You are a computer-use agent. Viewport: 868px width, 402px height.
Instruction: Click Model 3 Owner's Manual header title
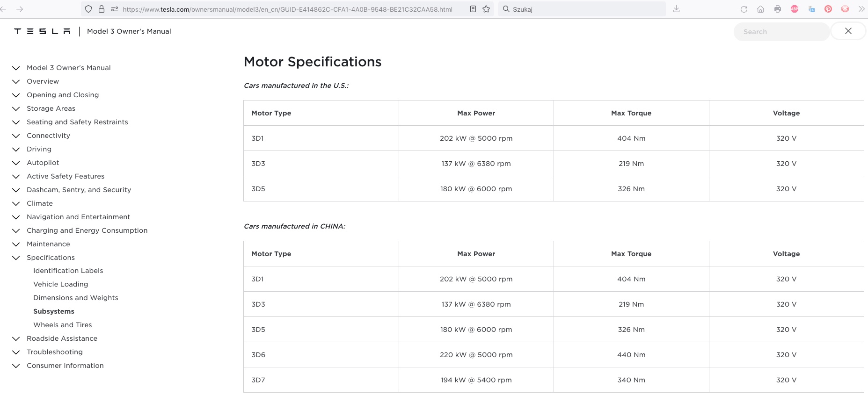pyautogui.click(x=129, y=31)
